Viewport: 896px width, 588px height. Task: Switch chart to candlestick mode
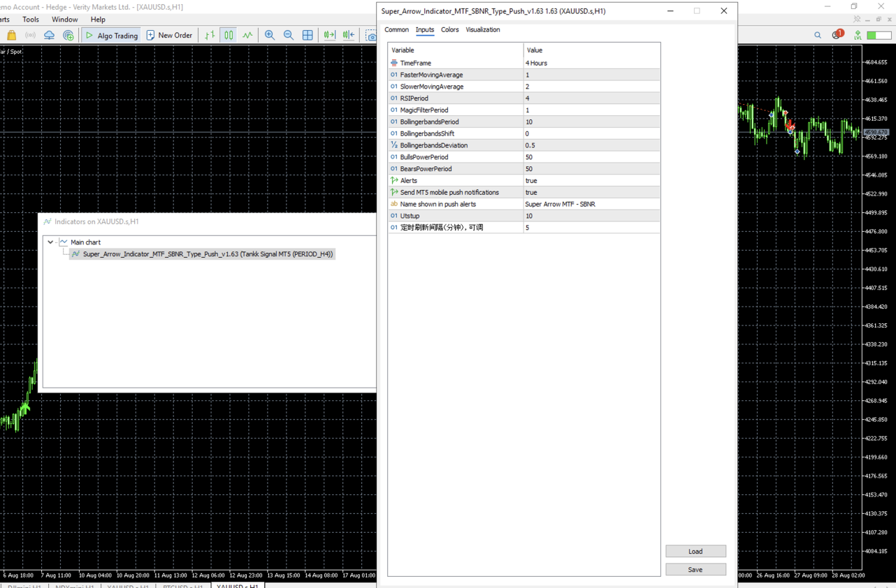(229, 35)
